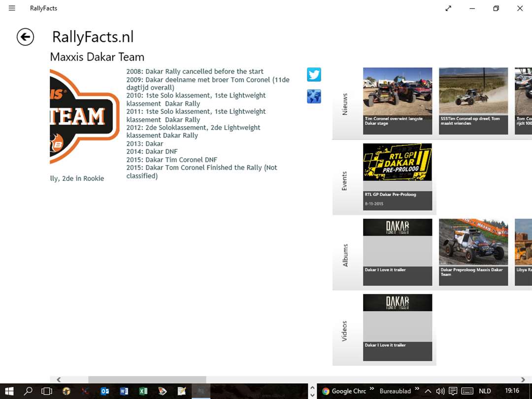Click event date 8-11-2015

coord(374,203)
